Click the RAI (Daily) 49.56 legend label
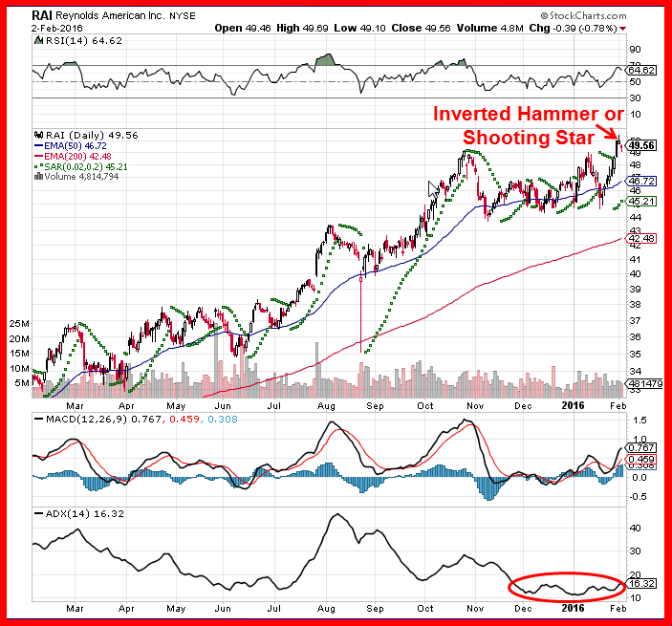 point(92,136)
